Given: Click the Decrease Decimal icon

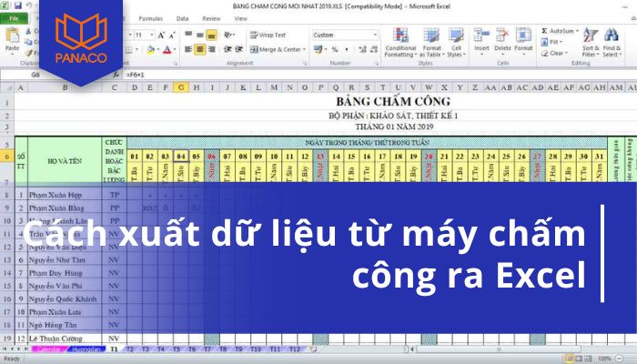Looking at the screenshot, I should click(x=374, y=49).
